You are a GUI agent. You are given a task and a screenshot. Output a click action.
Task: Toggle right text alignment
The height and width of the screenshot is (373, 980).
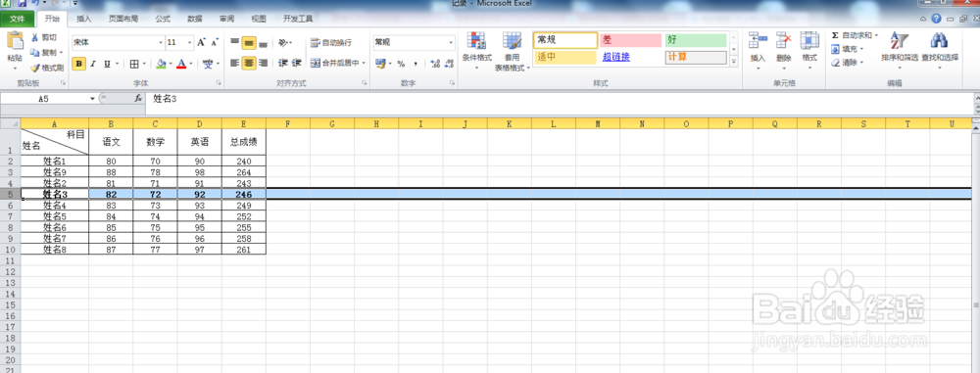[263, 63]
